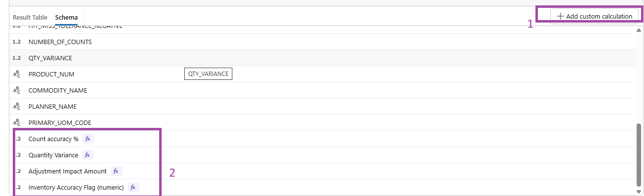Image resolution: width=644 pixels, height=196 pixels.
Task: Click the text type icon beside PRIMARY_UOM_CODE
Action: [17, 122]
